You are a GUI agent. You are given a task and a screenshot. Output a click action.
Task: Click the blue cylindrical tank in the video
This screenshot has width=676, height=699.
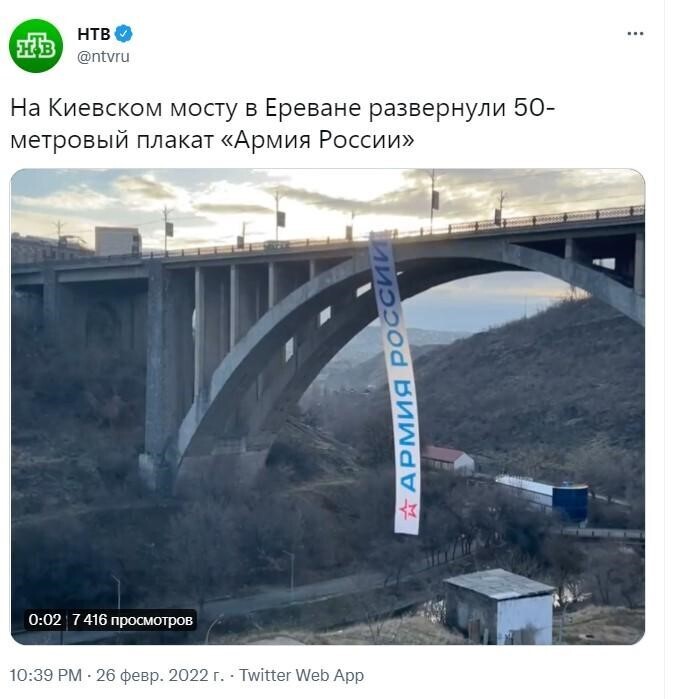570,502
